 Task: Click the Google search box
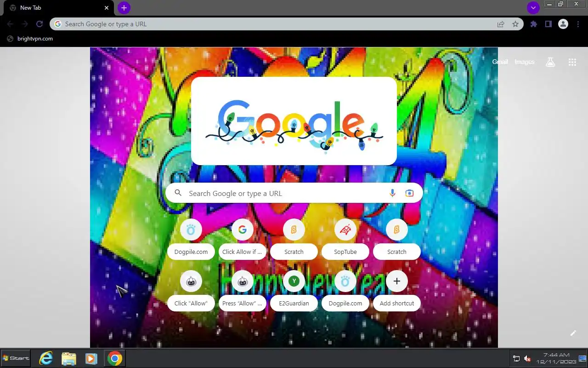pyautogui.click(x=294, y=193)
